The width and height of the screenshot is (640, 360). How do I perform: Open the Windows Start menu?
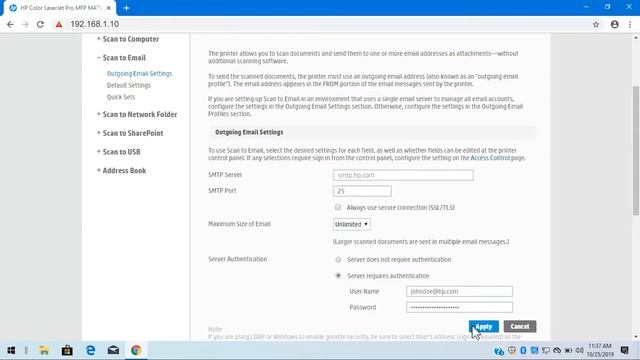point(11,350)
